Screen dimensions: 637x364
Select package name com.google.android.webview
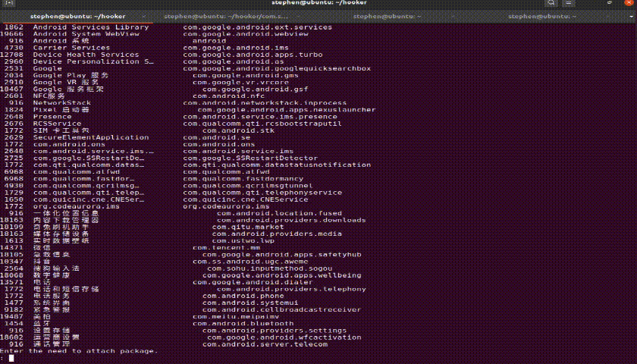pos(246,34)
